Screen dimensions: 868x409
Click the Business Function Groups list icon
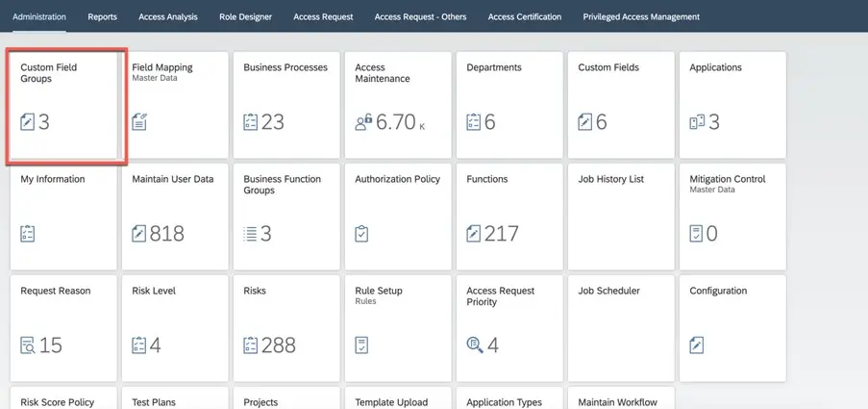251,234
